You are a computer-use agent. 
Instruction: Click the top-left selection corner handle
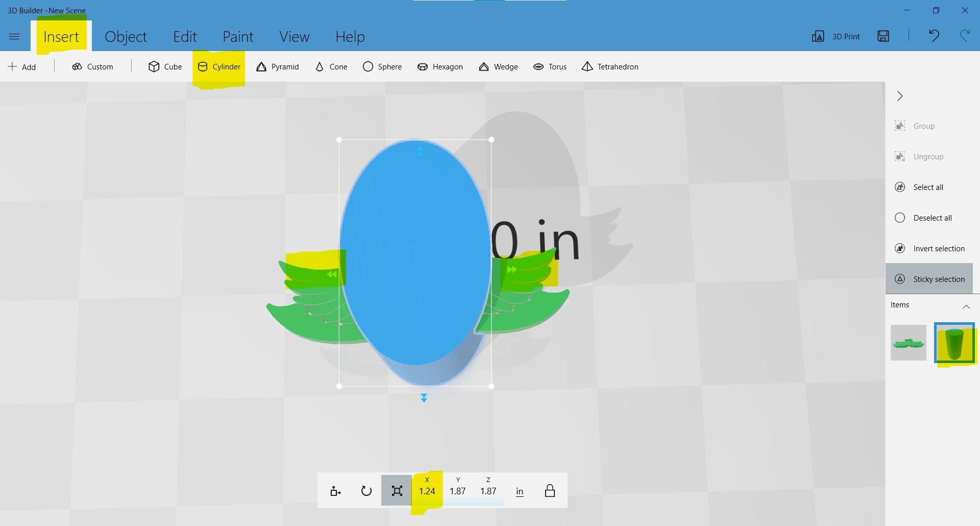tap(339, 139)
